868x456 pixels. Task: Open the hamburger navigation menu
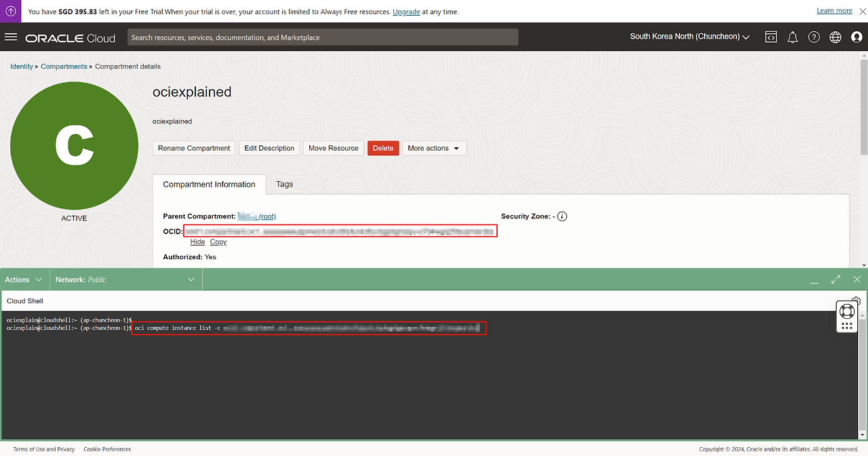(x=11, y=37)
